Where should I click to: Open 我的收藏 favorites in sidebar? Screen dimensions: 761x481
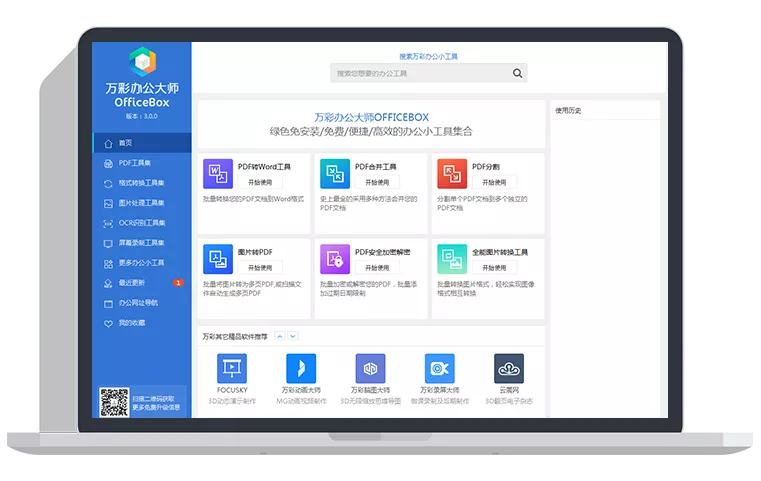(x=142, y=322)
